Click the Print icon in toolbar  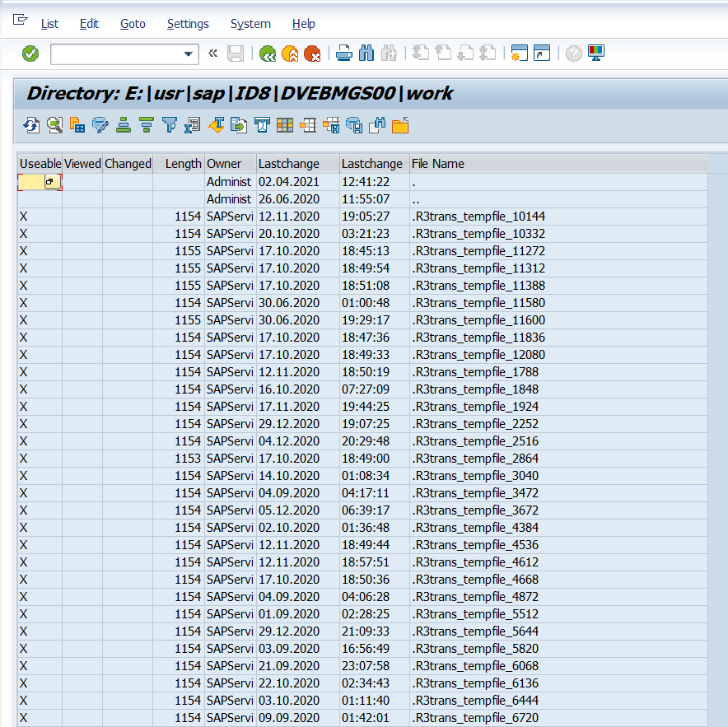pyautogui.click(x=344, y=54)
